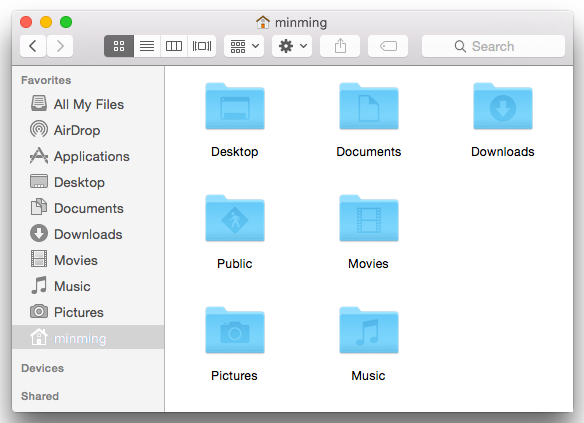The height and width of the screenshot is (423, 584).
Task: Select the minming home sidebar item
Action: pyautogui.click(x=88, y=337)
